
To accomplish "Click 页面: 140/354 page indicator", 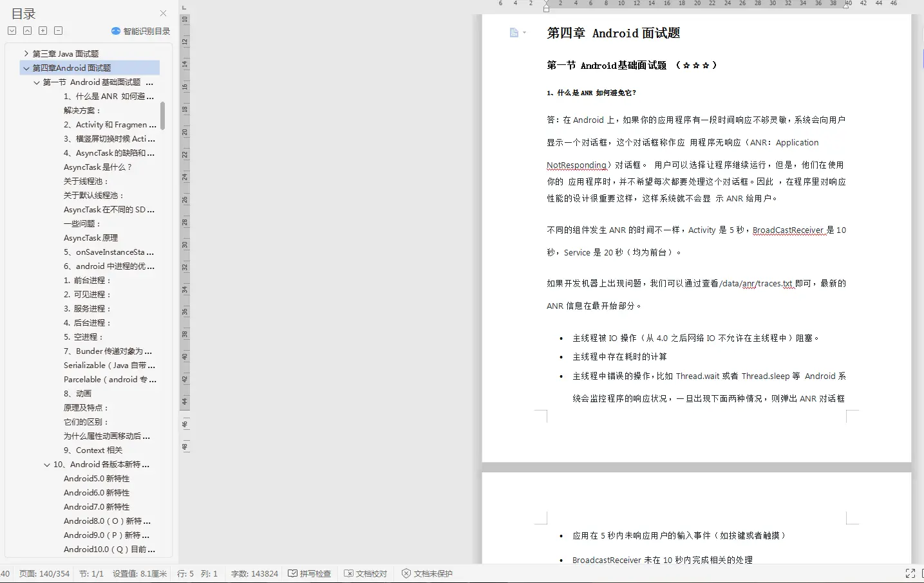I will pos(44,573).
